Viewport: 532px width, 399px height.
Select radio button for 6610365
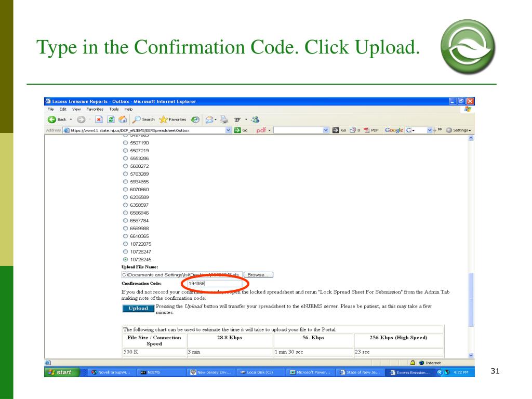point(126,236)
